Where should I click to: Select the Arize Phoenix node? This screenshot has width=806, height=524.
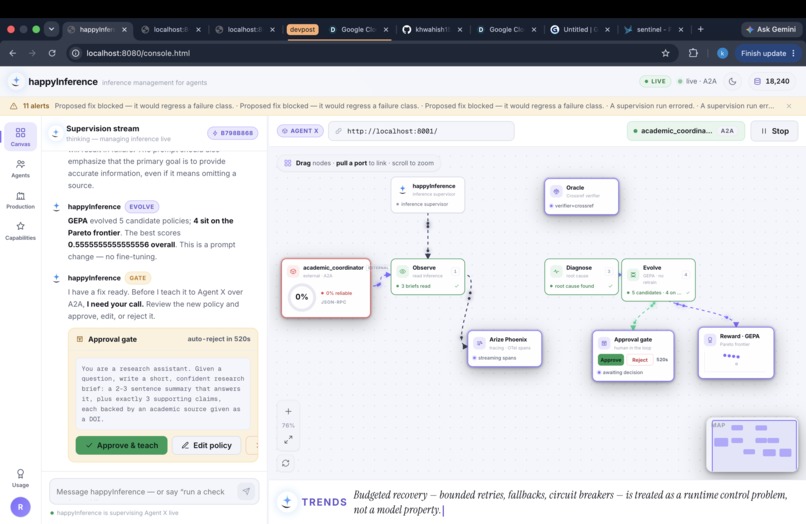point(505,349)
